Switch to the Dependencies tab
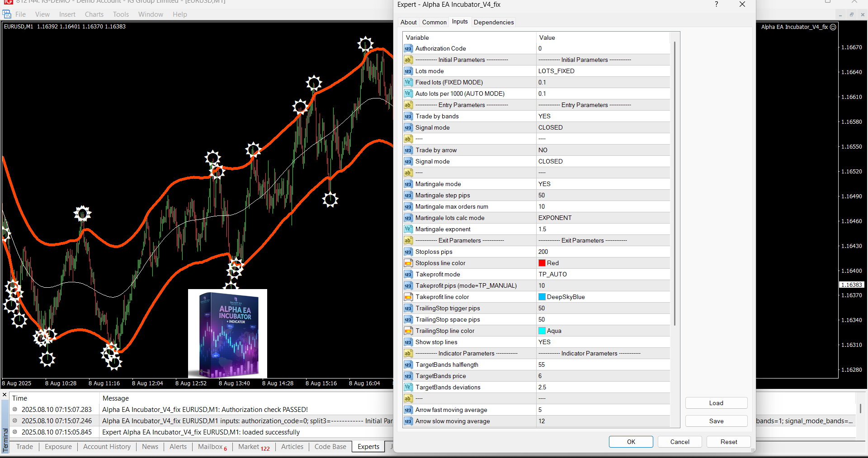Screen dimensions: 868x458 [x=493, y=22]
